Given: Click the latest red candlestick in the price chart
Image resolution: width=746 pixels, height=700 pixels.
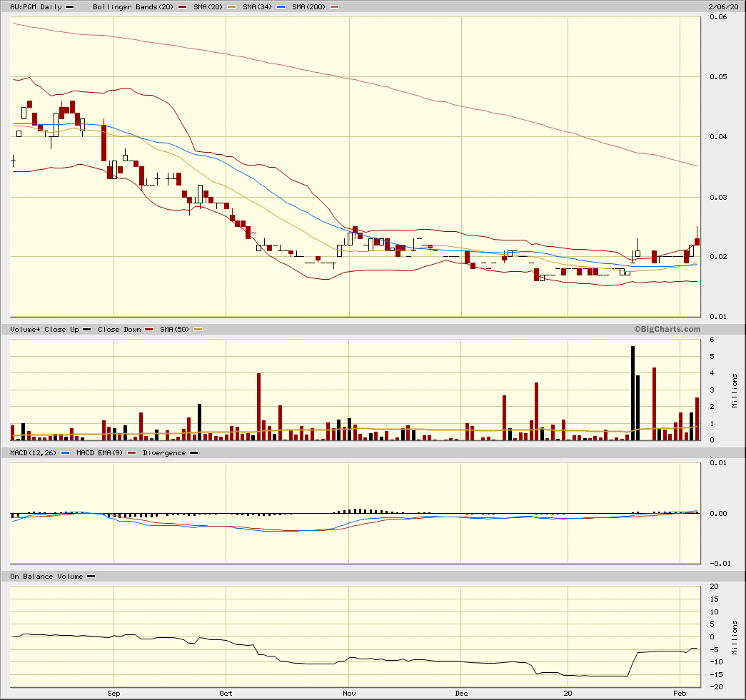Looking at the screenshot, I should coord(697,242).
